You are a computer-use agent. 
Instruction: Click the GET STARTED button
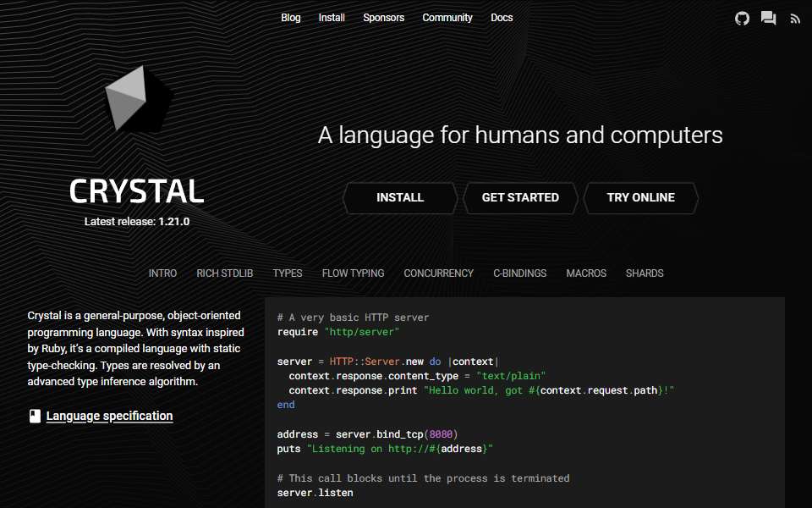pos(520,197)
